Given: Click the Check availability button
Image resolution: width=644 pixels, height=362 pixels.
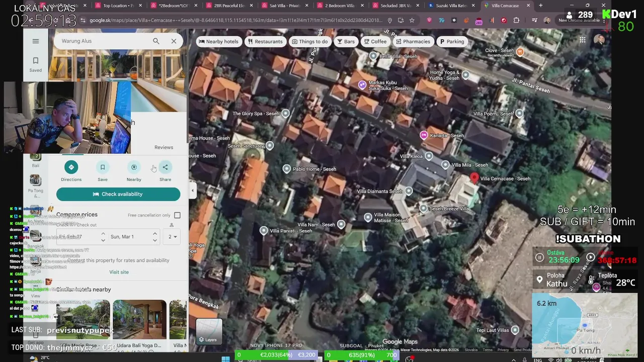Looking at the screenshot, I should [x=118, y=194].
